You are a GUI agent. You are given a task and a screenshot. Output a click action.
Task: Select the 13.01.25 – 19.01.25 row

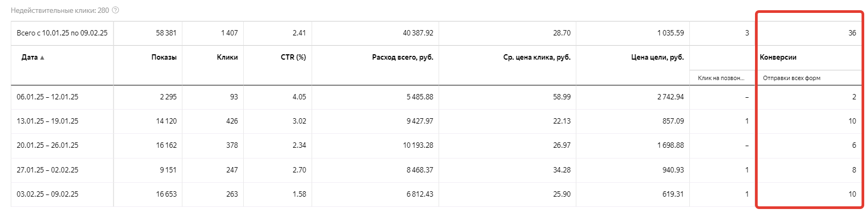click(436, 121)
